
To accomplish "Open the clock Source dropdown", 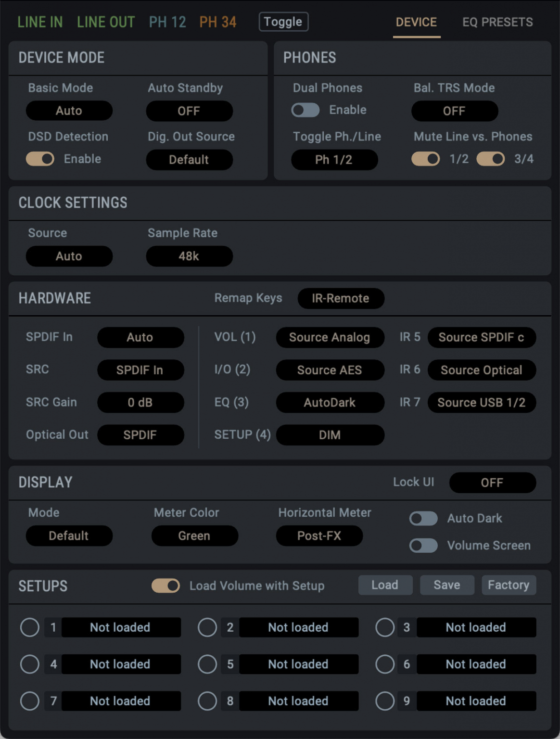I will (69, 256).
